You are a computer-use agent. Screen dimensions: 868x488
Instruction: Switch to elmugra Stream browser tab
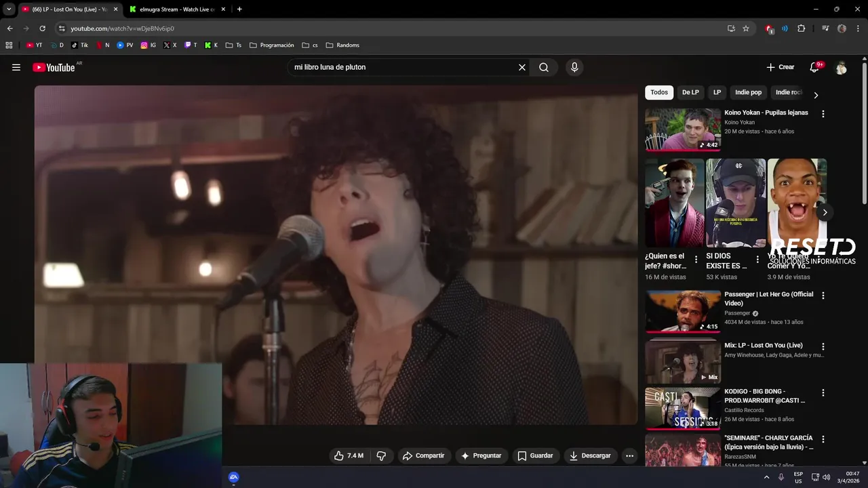pyautogui.click(x=176, y=9)
